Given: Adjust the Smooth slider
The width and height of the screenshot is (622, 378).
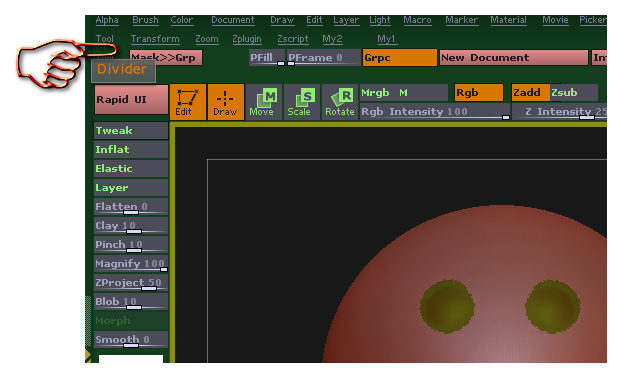Looking at the screenshot, I should click(x=131, y=340).
